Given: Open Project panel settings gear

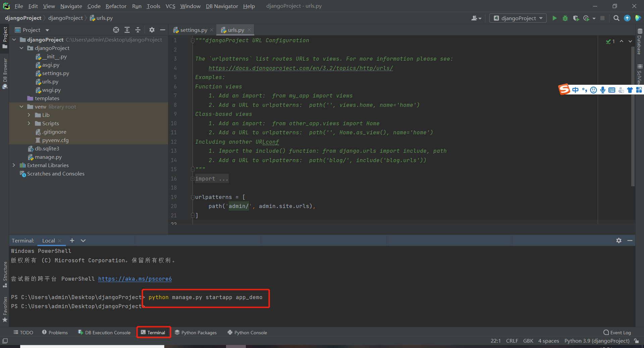Looking at the screenshot, I should tap(152, 30).
